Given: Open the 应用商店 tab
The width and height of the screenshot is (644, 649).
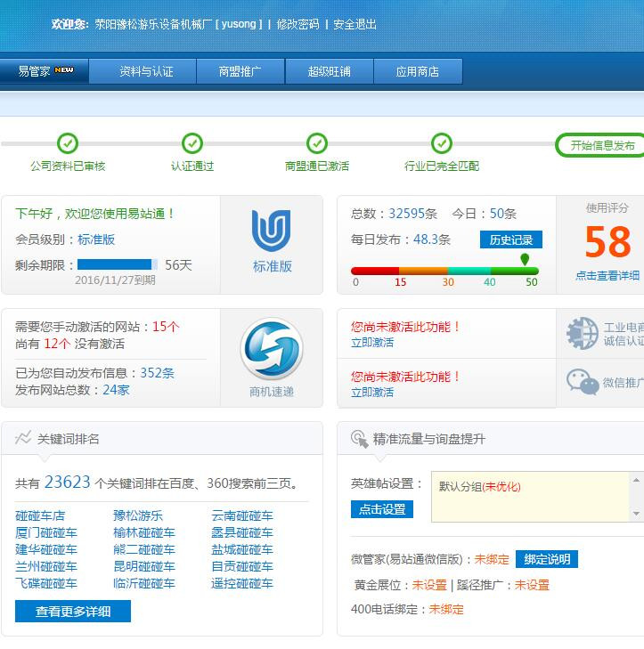Looking at the screenshot, I should pyautogui.click(x=418, y=71).
